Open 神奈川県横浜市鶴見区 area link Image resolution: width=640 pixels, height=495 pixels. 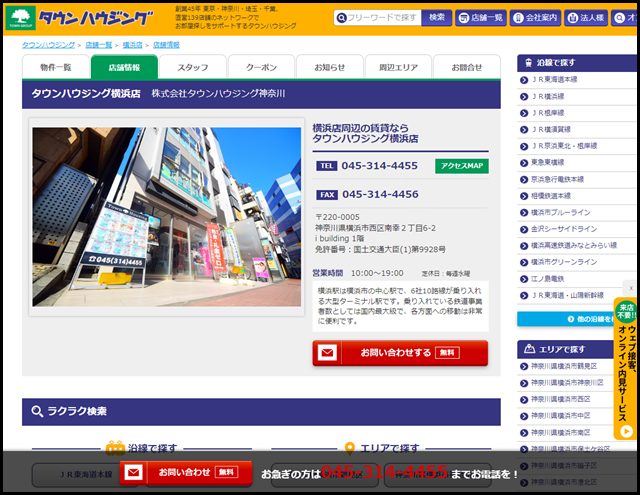(x=565, y=366)
